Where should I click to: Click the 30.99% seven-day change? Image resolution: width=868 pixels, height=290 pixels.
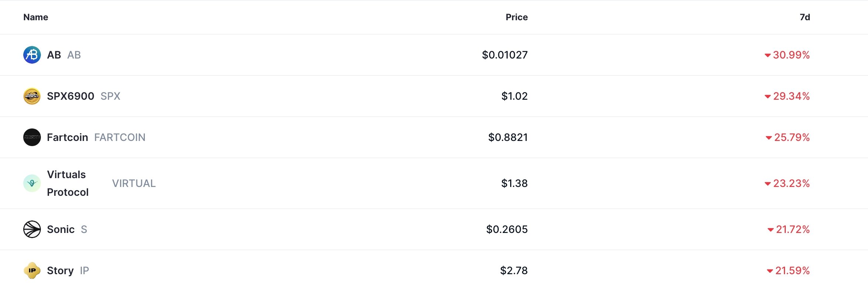[x=791, y=55]
